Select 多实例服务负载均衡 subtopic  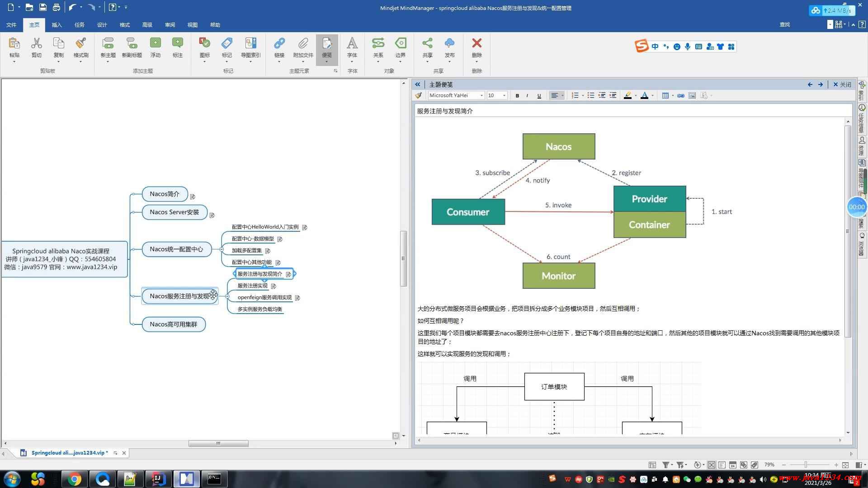[260, 309]
